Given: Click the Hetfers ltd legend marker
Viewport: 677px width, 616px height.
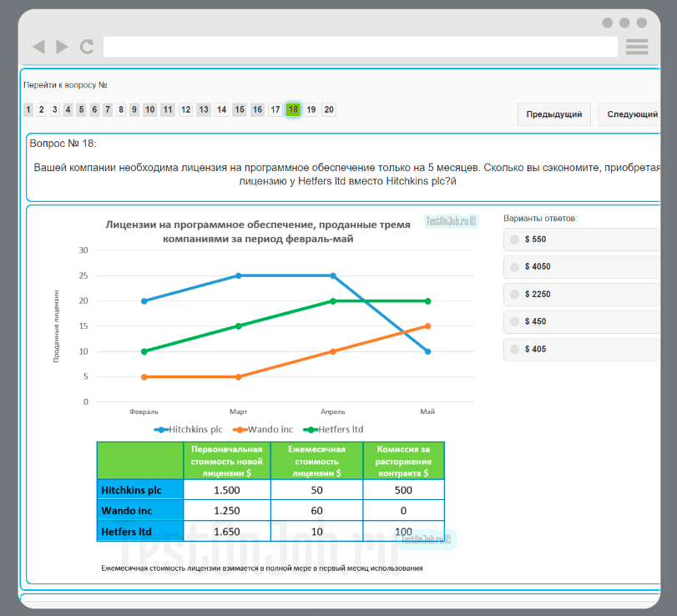Looking at the screenshot, I should tap(310, 430).
